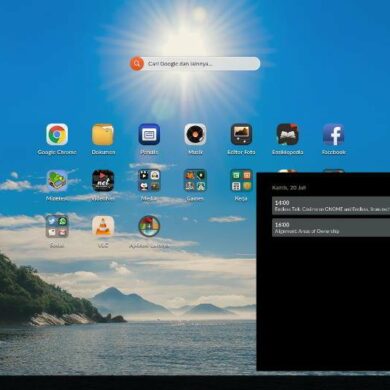Open the 14:00 Endless Talk calendar event
390x390 pixels.
click(331, 206)
